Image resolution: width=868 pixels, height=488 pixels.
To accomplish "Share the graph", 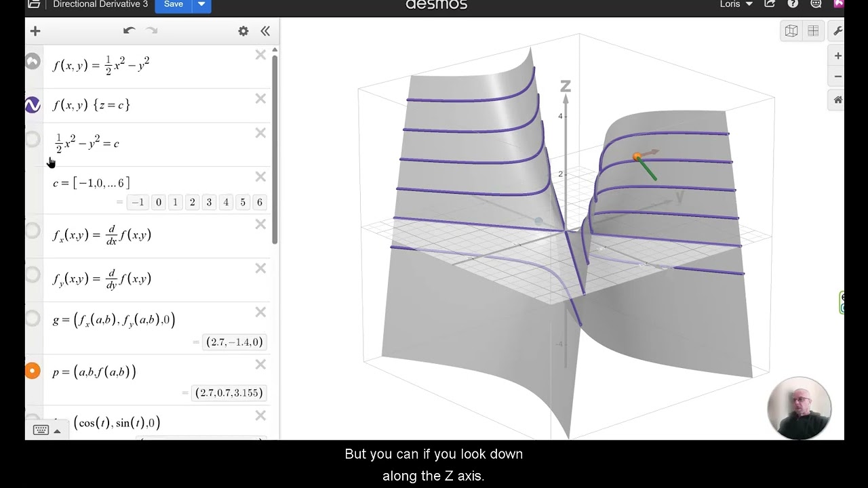I will click(770, 4).
